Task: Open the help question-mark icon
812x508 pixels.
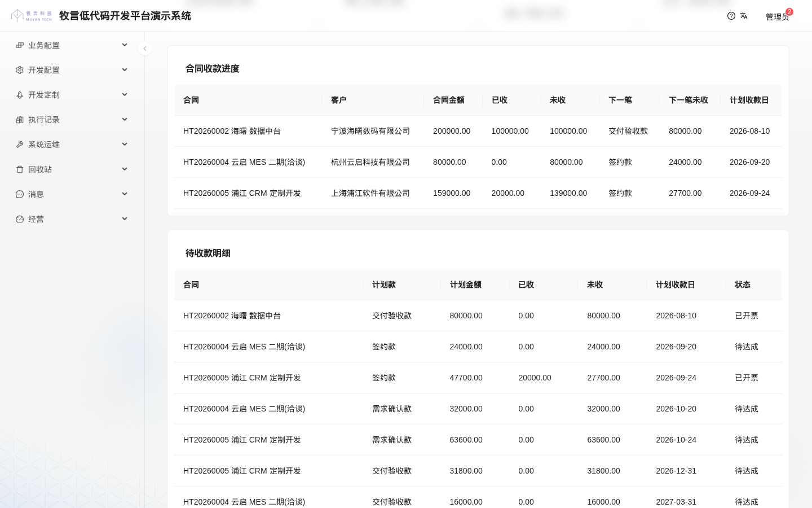Action: 731,16
